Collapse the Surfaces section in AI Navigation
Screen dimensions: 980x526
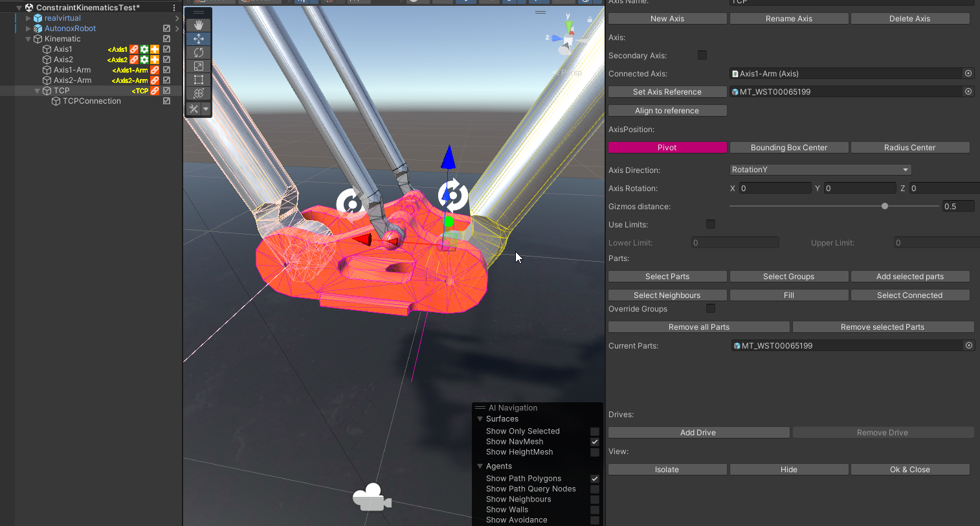pyautogui.click(x=480, y=419)
